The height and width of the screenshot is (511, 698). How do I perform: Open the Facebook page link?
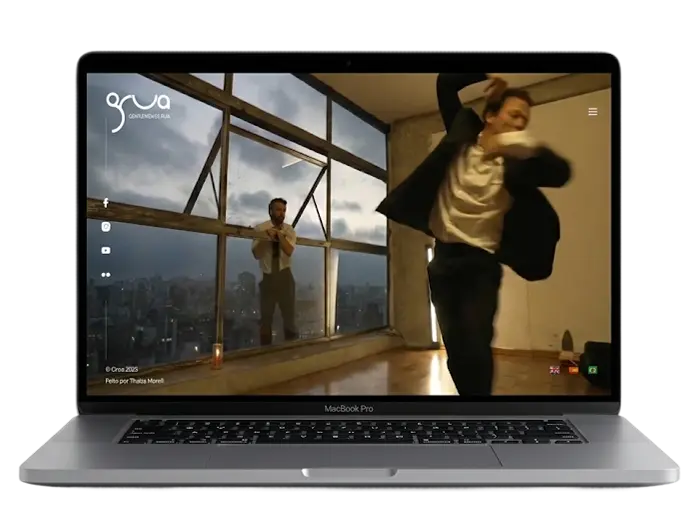(106, 203)
